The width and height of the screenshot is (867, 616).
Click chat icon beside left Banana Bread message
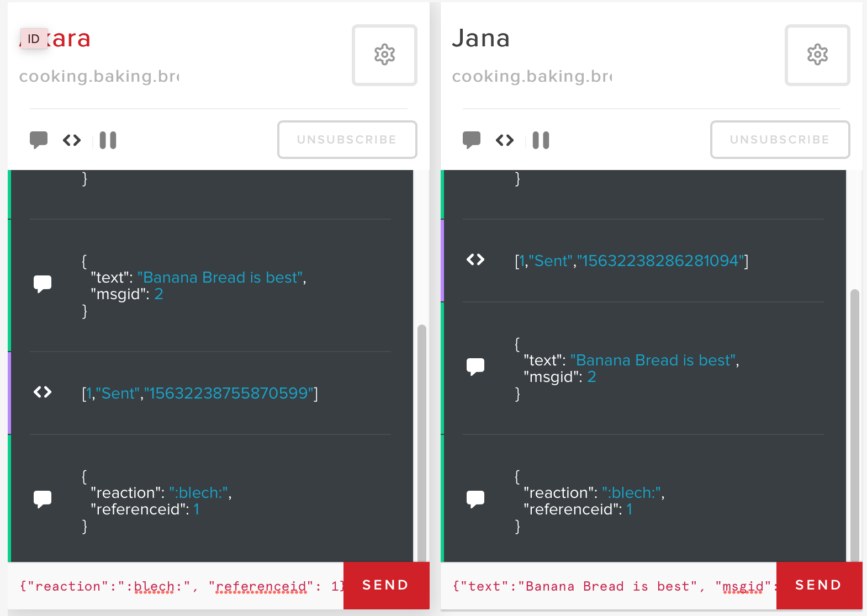pyautogui.click(x=43, y=284)
